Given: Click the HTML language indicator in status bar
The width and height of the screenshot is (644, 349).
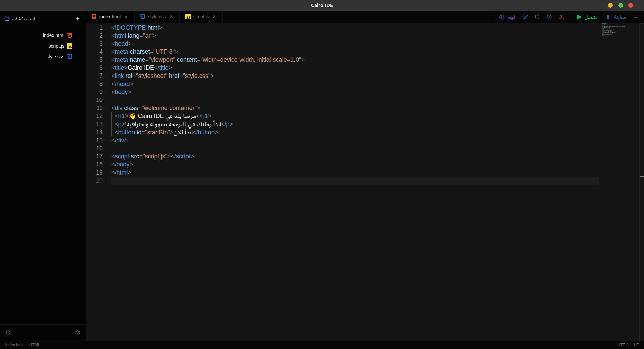Looking at the screenshot, I should point(35,345).
